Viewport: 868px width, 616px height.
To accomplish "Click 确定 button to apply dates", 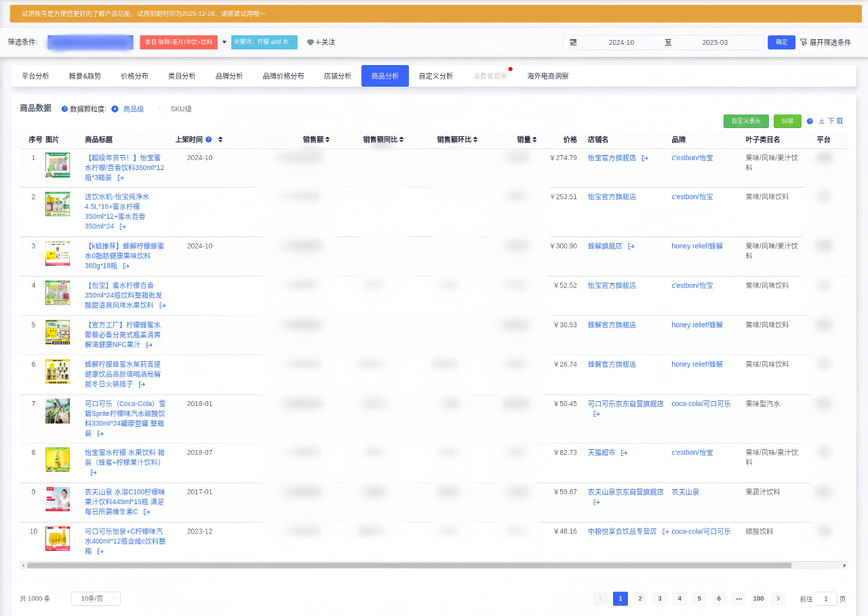I will pos(781,42).
